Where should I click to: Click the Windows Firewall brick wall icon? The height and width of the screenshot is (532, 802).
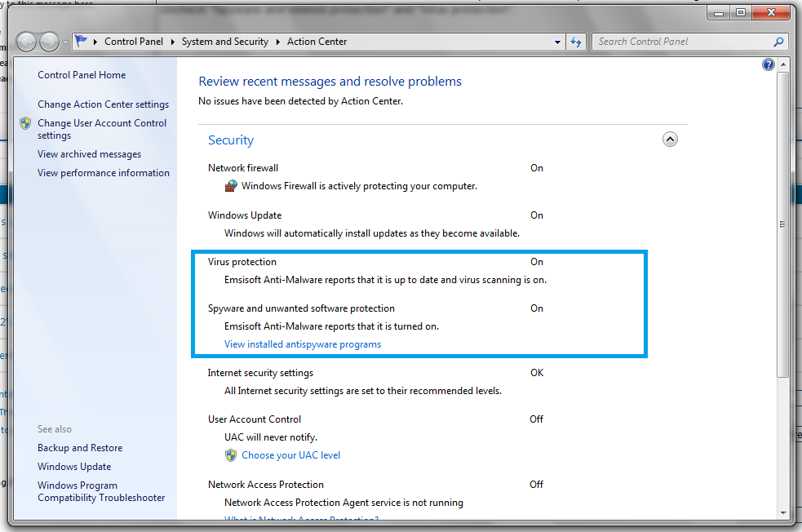(231, 186)
